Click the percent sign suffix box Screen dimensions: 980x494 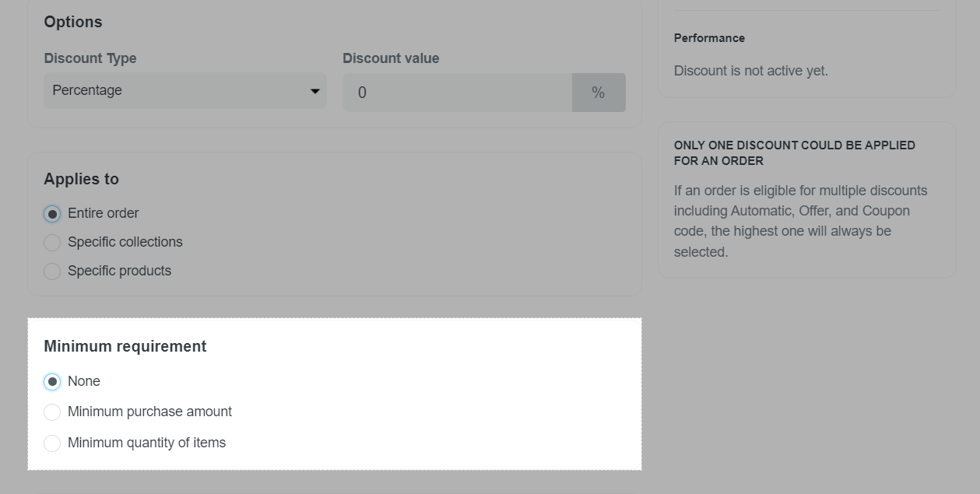[599, 93]
